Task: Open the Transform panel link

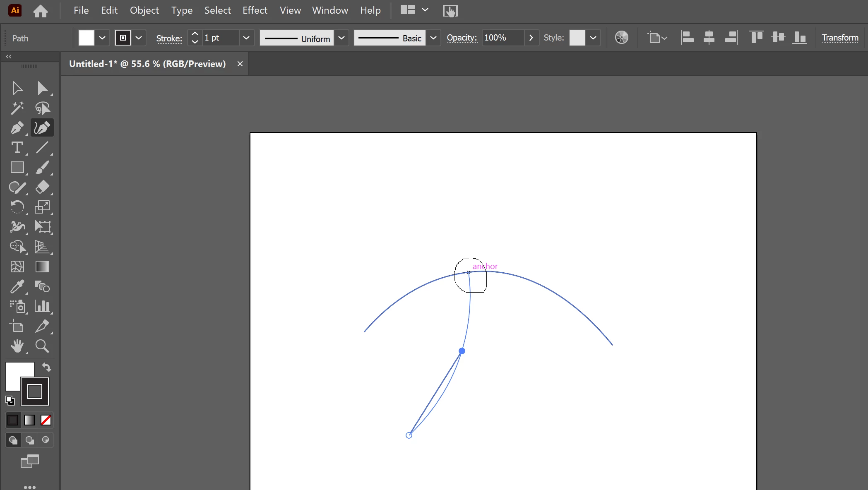Action: click(x=840, y=38)
